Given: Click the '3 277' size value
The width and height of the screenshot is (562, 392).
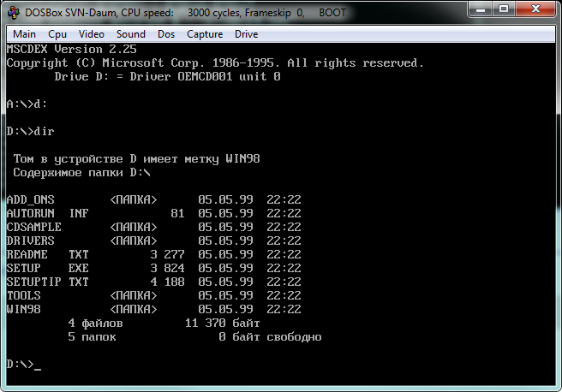Looking at the screenshot, I should tap(167, 254).
